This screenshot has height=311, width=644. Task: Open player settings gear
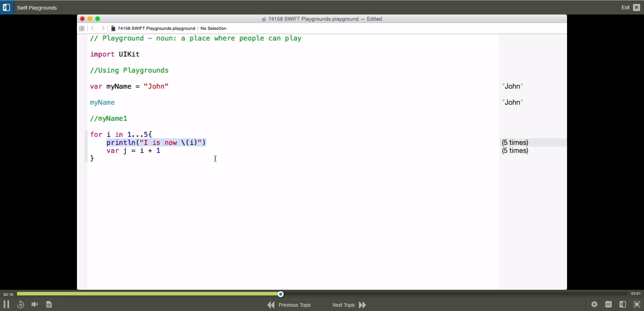tap(595, 304)
